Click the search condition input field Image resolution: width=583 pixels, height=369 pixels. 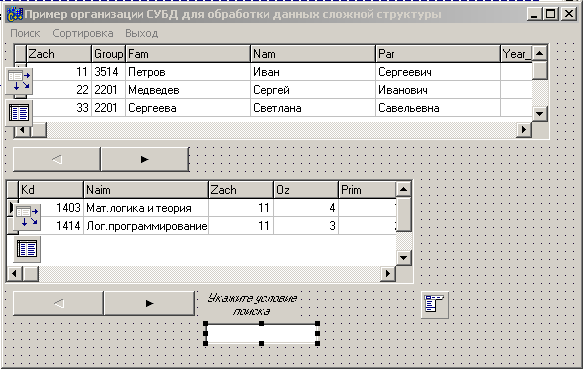pos(261,334)
